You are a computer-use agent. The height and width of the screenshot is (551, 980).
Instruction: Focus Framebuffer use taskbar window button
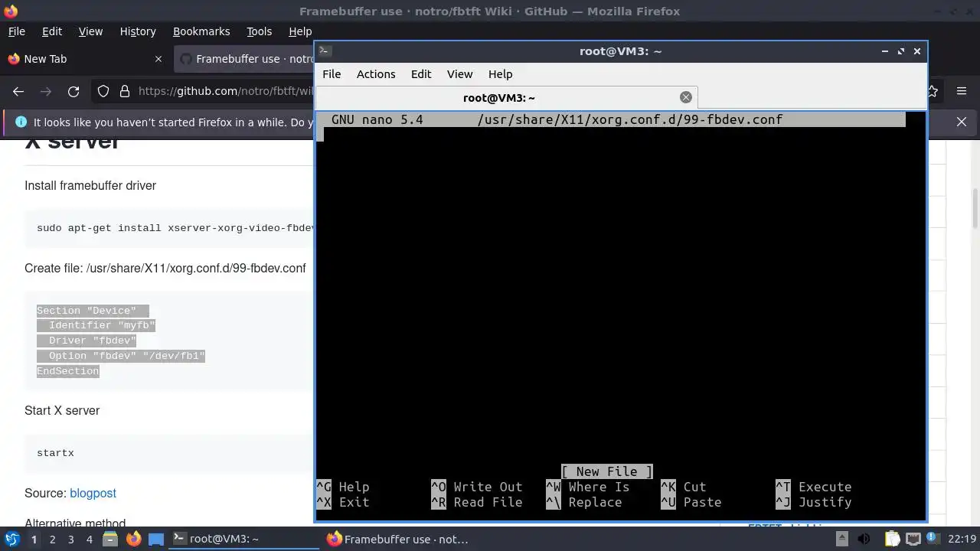[x=398, y=539]
